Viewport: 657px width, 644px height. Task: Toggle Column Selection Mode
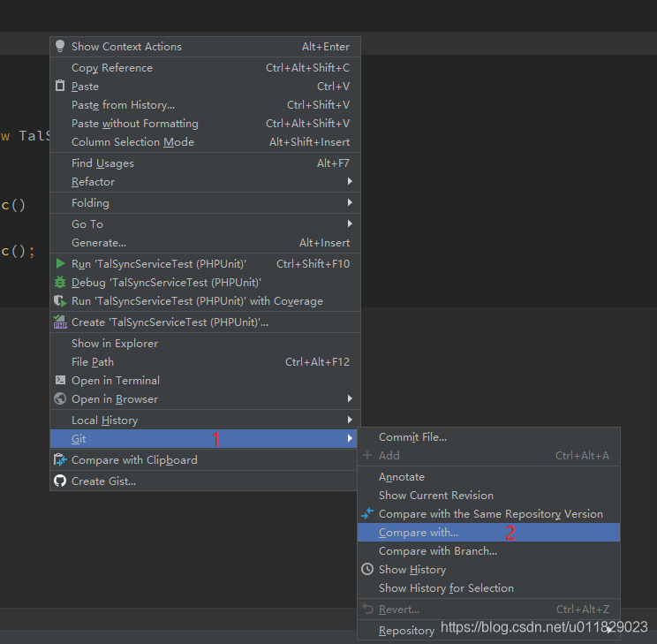pos(205,141)
